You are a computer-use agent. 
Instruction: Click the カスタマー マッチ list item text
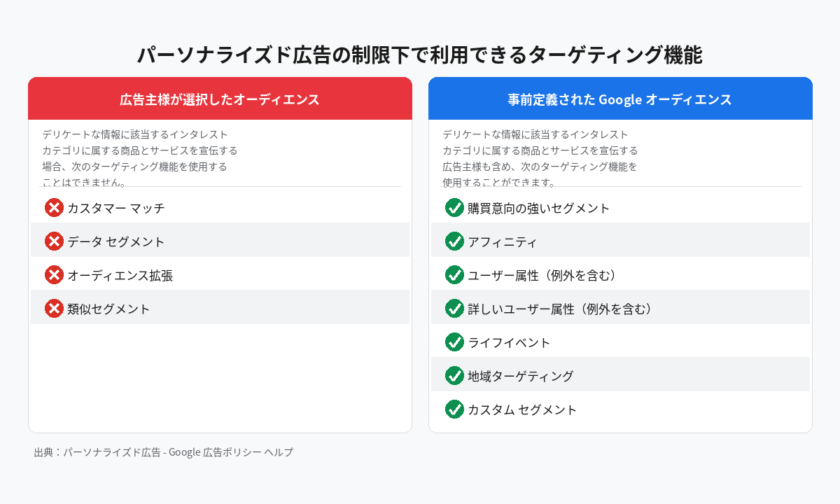click(x=116, y=208)
